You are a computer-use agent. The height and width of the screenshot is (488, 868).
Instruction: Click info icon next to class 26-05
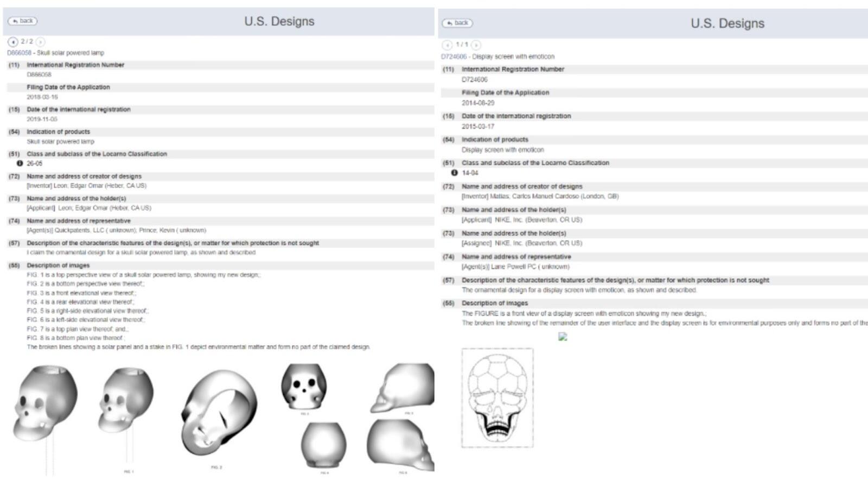pos(20,163)
